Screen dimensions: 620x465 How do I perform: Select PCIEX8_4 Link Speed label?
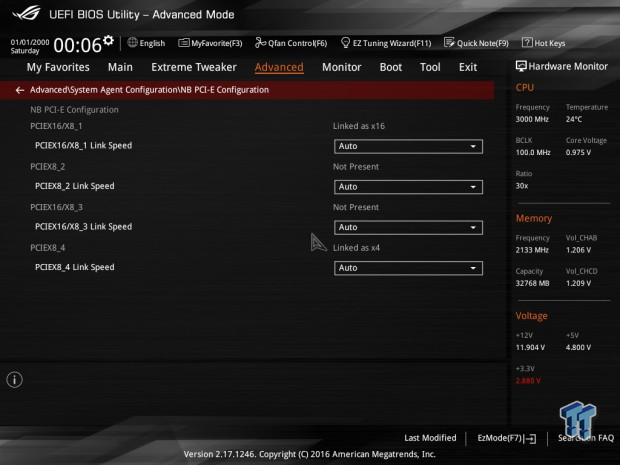tap(75, 267)
